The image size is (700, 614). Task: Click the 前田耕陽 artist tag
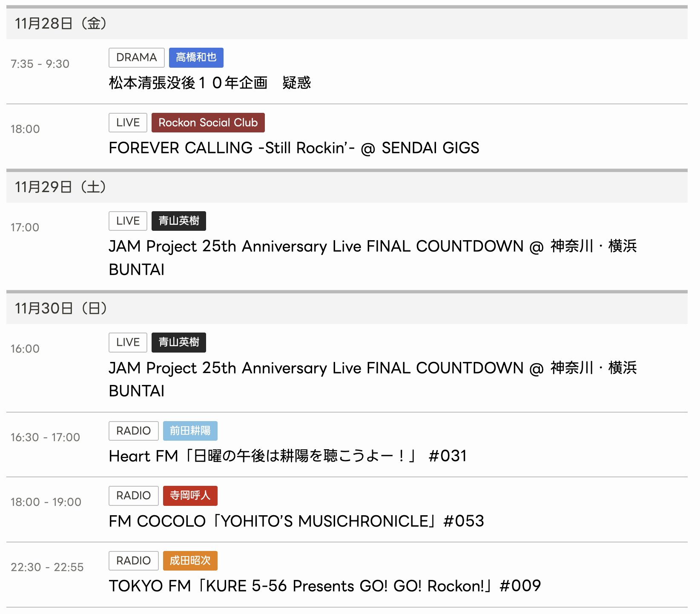point(190,431)
